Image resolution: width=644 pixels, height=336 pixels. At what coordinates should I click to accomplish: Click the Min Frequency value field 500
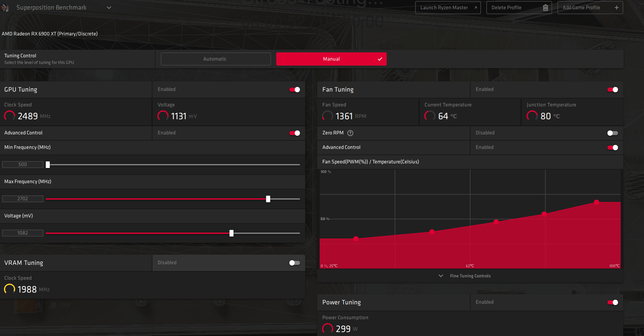(23, 164)
